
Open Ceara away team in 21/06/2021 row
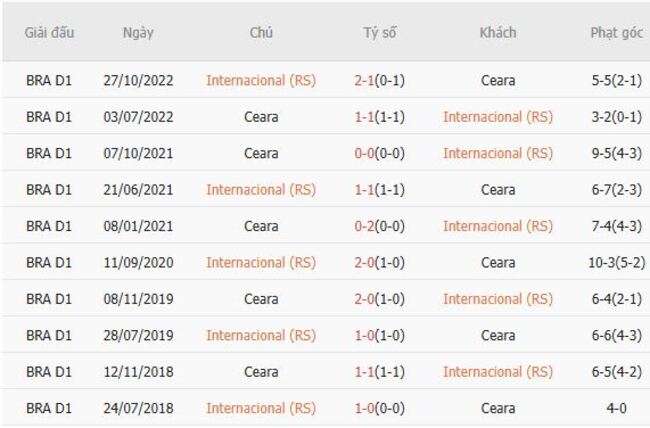(497, 189)
